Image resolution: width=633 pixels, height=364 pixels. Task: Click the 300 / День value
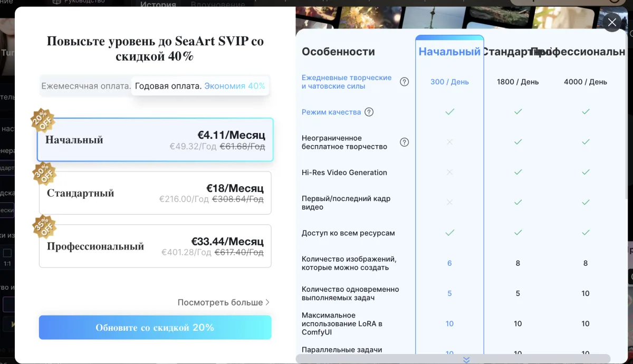click(x=449, y=82)
